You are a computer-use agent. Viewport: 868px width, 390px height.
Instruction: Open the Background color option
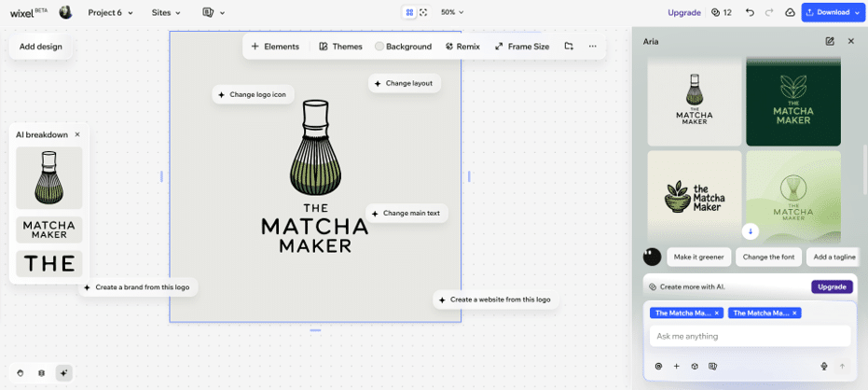coord(403,47)
